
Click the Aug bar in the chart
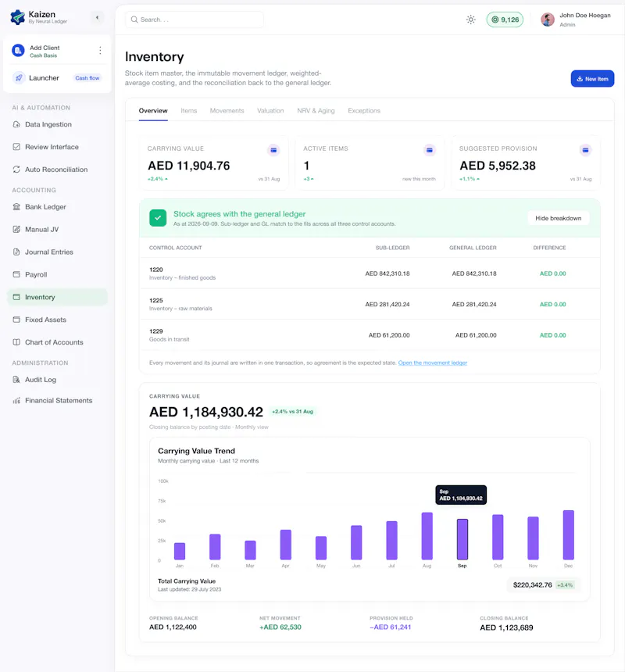click(427, 536)
